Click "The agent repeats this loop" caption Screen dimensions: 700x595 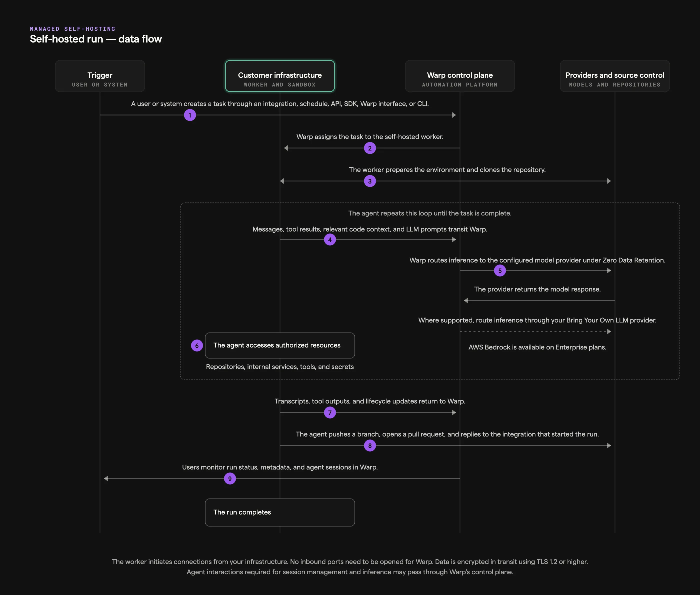[430, 213]
